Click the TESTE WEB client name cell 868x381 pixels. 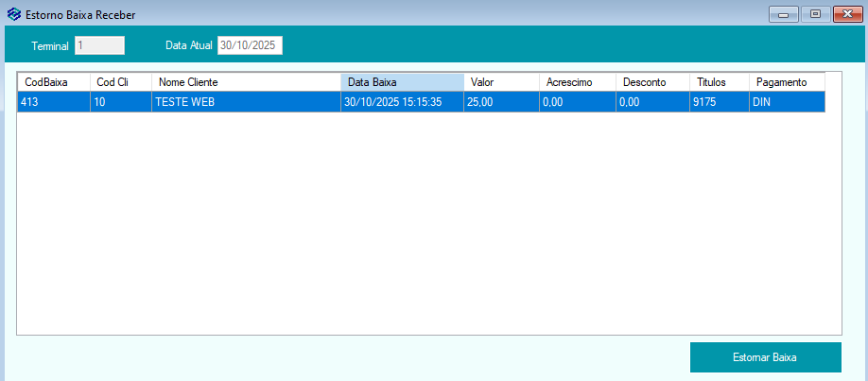coord(245,102)
